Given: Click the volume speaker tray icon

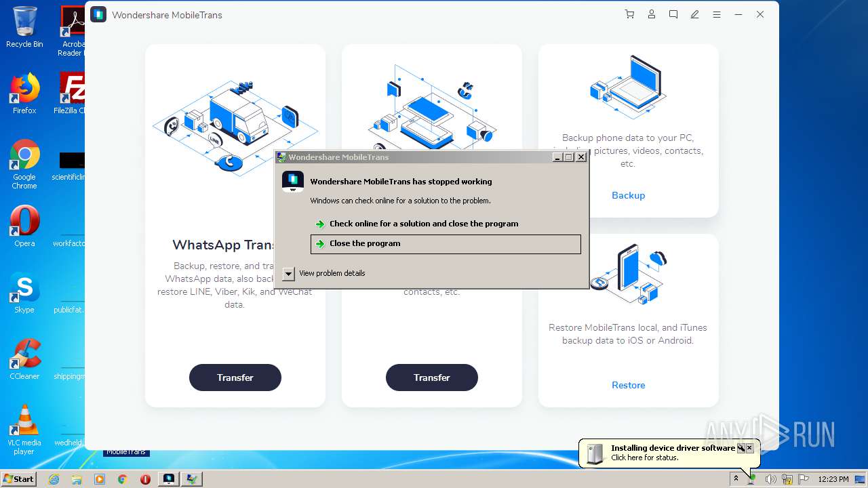Looking at the screenshot, I should tap(770, 479).
